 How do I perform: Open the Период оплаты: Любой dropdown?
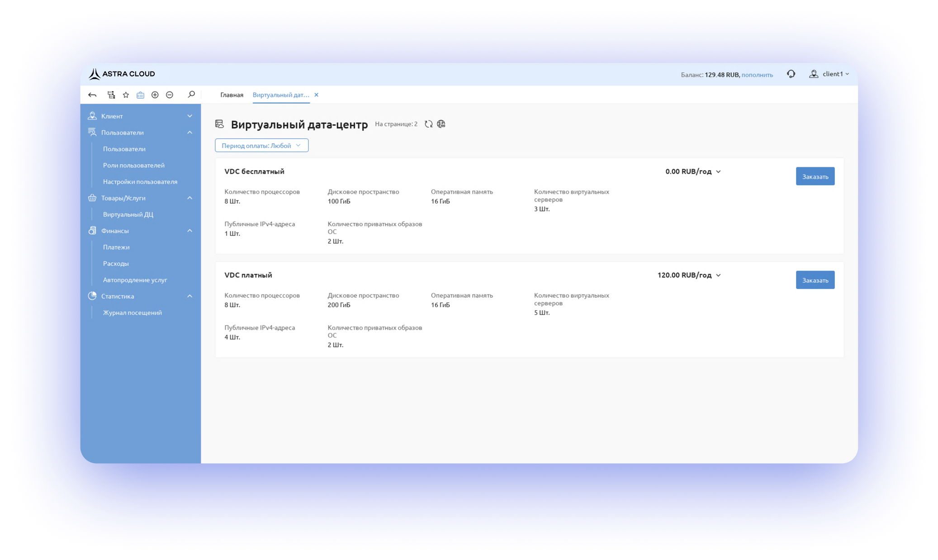[x=261, y=145]
